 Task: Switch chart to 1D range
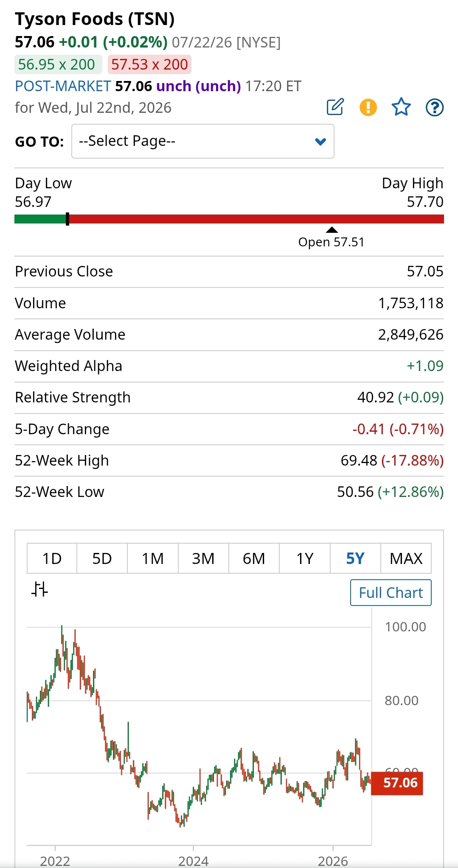pos(52,558)
